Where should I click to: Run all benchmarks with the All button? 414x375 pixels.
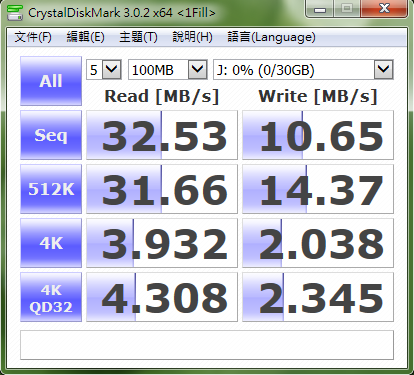coord(51,81)
